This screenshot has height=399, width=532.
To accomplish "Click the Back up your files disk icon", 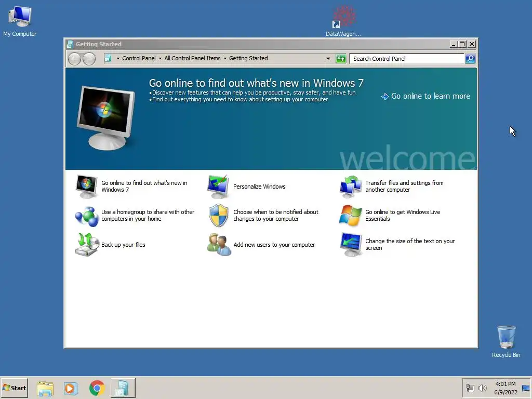I will (x=86, y=245).
